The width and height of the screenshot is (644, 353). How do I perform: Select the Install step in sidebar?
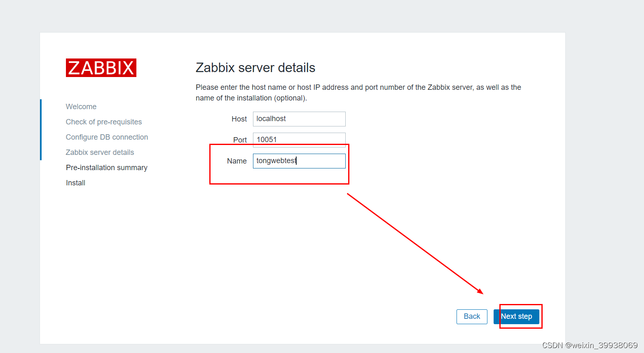76,183
